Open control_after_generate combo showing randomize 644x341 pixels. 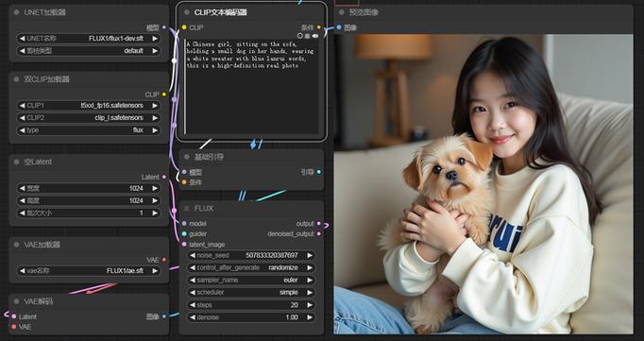(251, 267)
